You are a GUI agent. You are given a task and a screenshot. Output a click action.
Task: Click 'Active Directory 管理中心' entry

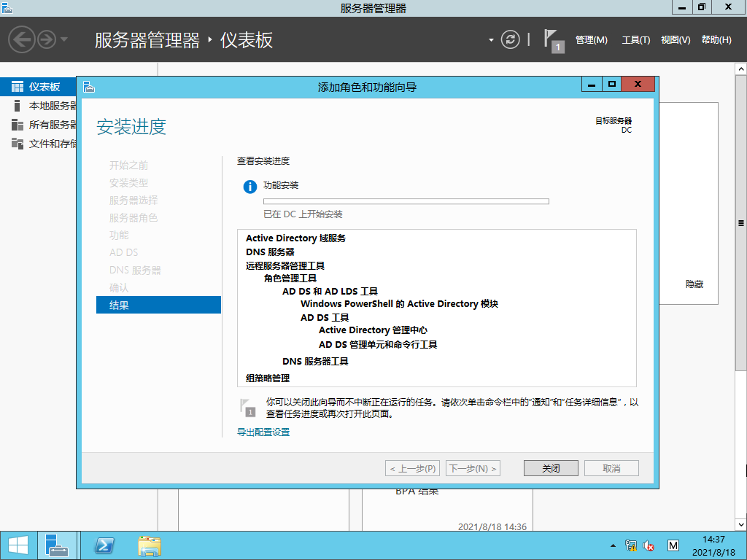click(x=373, y=330)
